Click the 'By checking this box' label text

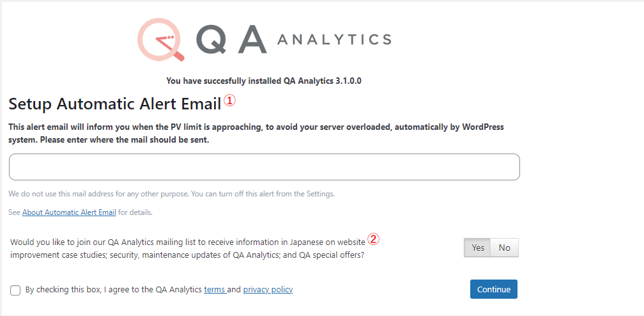pos(114,289)
